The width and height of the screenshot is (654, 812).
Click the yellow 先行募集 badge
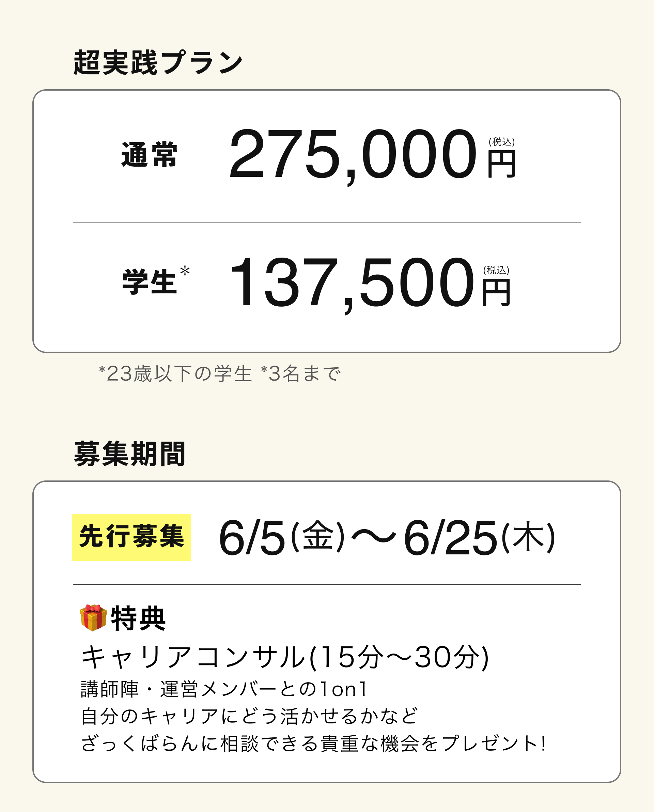pos(131,537)
